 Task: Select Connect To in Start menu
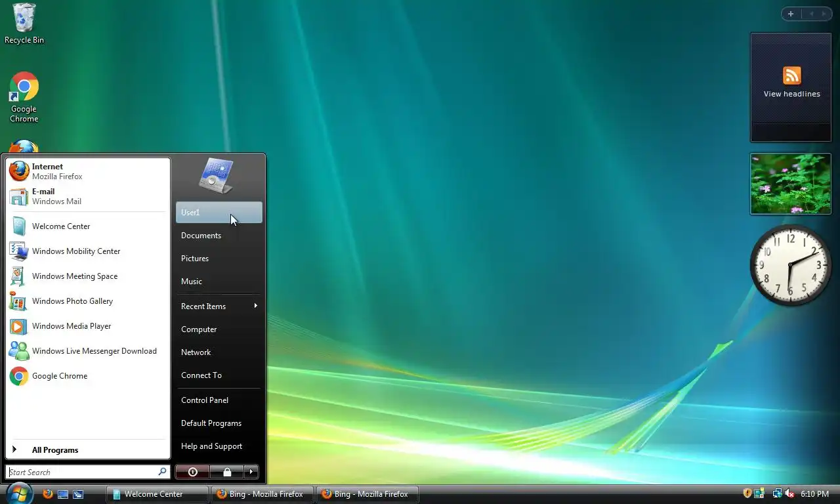[219, 375]
